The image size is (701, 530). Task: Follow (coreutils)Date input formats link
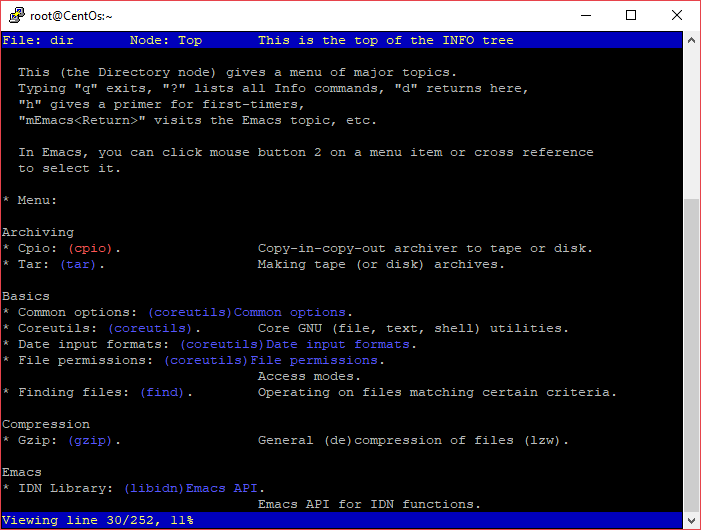click(295, 345)
